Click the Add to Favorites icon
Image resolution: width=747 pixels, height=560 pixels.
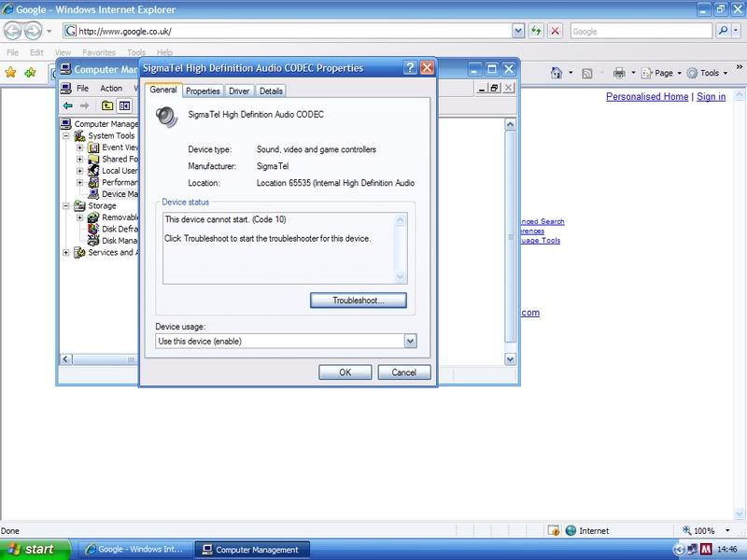click(x=31, y=73)
